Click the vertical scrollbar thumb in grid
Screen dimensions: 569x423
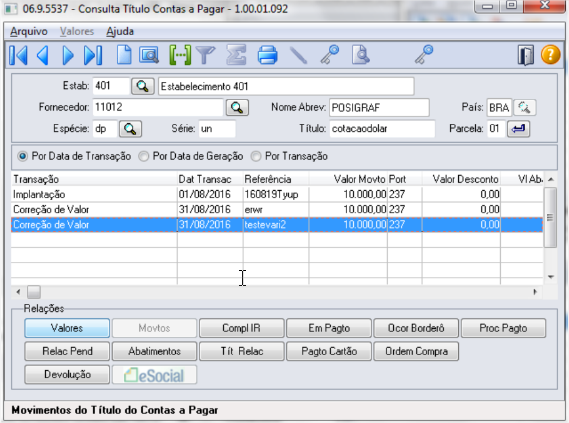pyautogui.click(x=550, y=217)
